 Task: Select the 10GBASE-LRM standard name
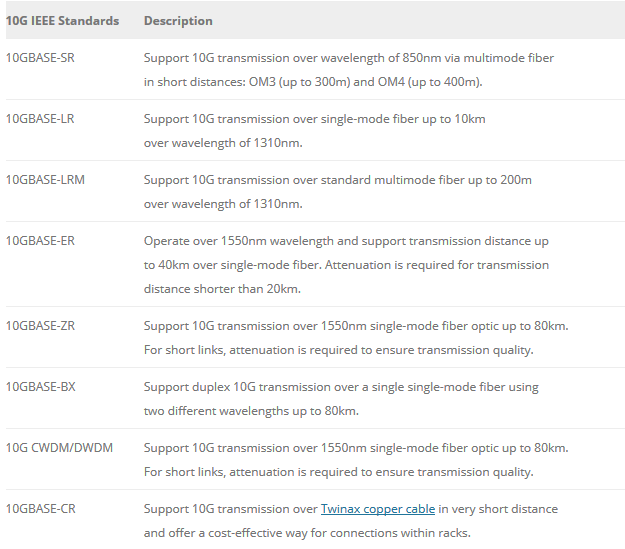[x=44, y=180]
